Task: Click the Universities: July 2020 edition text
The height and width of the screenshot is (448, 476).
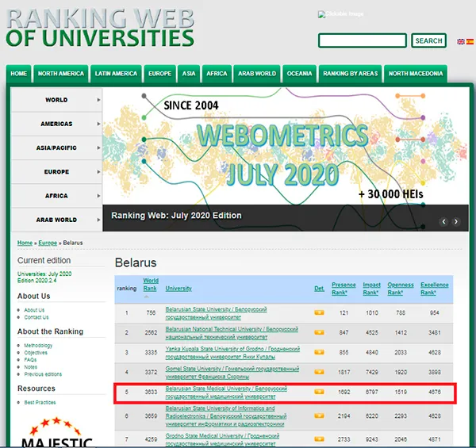Action: [44, 277]
